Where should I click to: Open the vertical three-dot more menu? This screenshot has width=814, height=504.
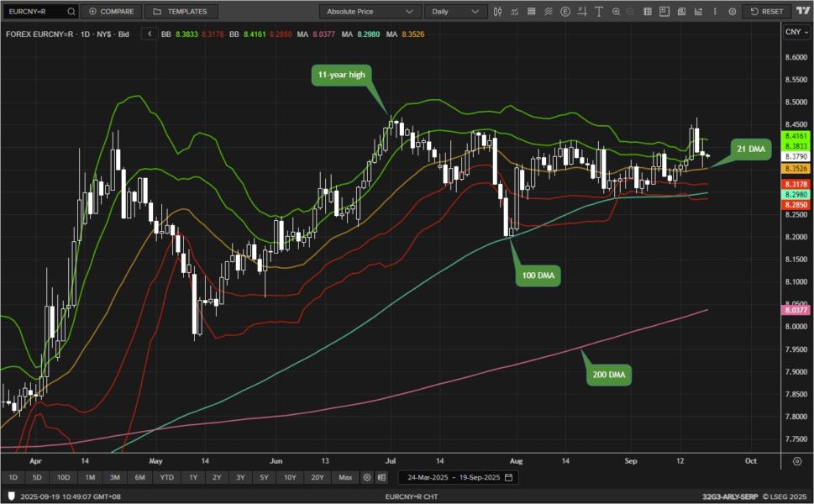tap(715, 12)
